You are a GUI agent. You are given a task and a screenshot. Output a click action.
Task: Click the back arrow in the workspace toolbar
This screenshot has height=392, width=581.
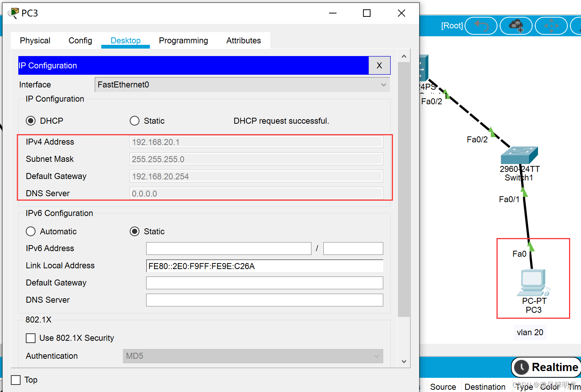click(481, 26)
